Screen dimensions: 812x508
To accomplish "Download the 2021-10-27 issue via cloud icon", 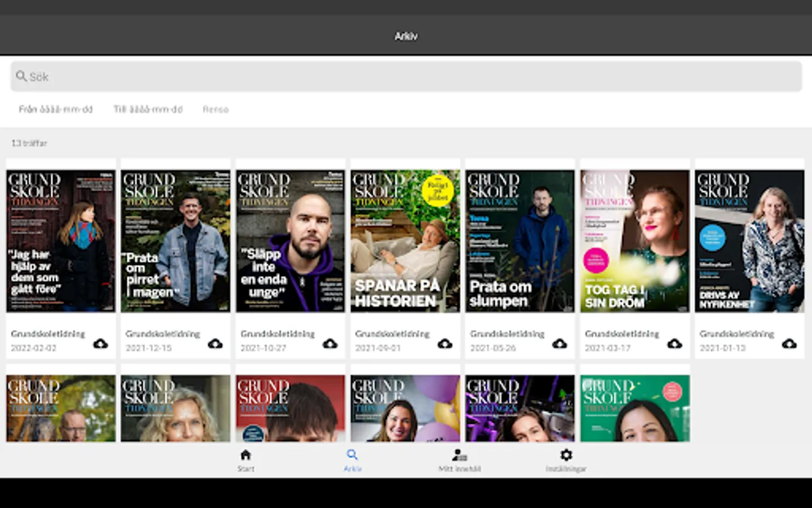I will (330, 344).
